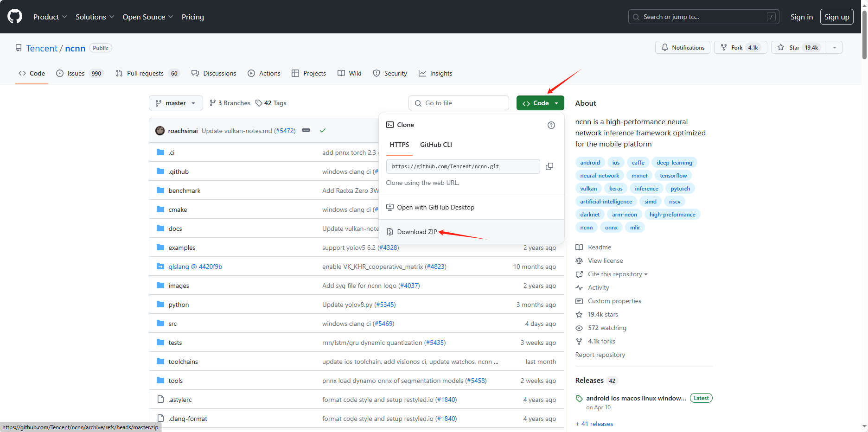Open the .clang-format file
This screenshot has height=432, width=868.
[x=188, y=419]
